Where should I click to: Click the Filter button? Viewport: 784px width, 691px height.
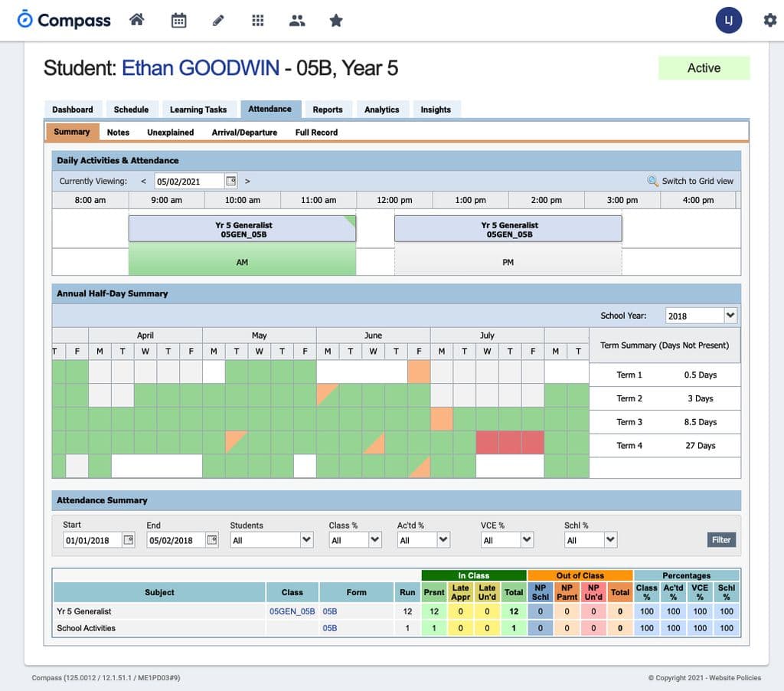click(720, 539)
